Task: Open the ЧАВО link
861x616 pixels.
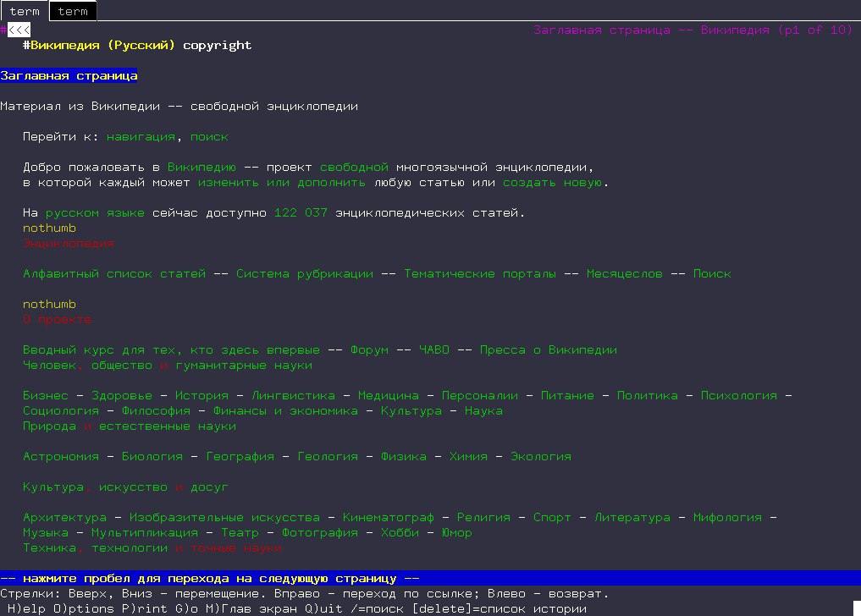Action: pyautogui.click(x=433, y=349)
